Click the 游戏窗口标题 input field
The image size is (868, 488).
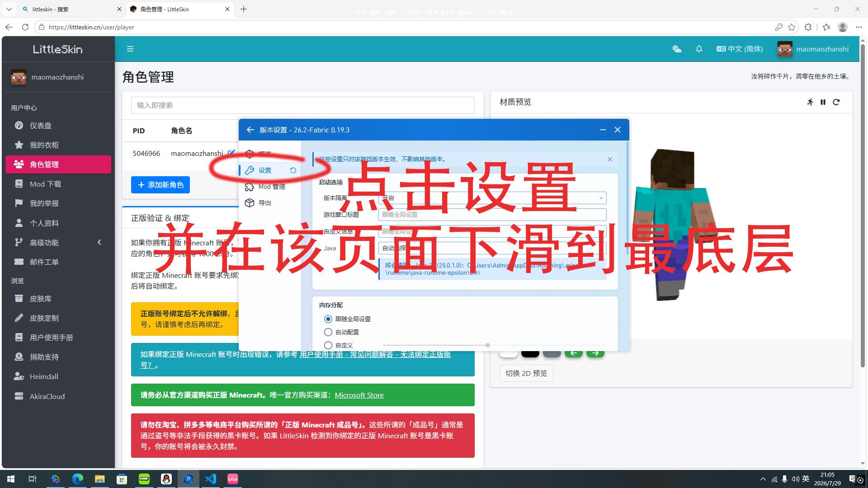point(492,215)
